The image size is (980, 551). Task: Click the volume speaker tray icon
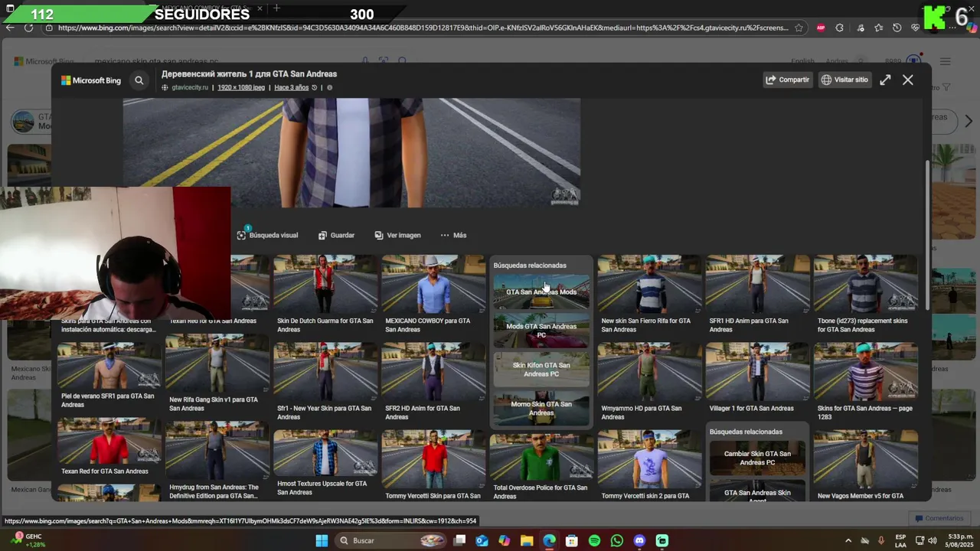[x=933, y=541]
